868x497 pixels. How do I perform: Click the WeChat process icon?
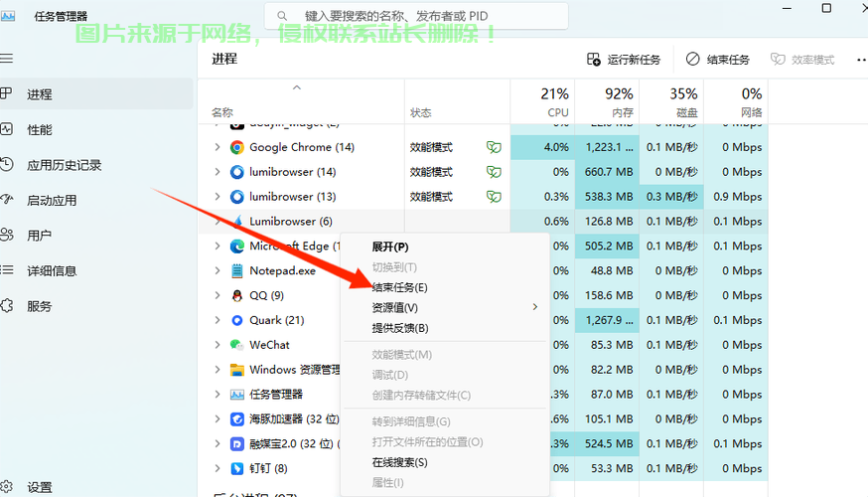pyautogui.click(x=237, y=345)
